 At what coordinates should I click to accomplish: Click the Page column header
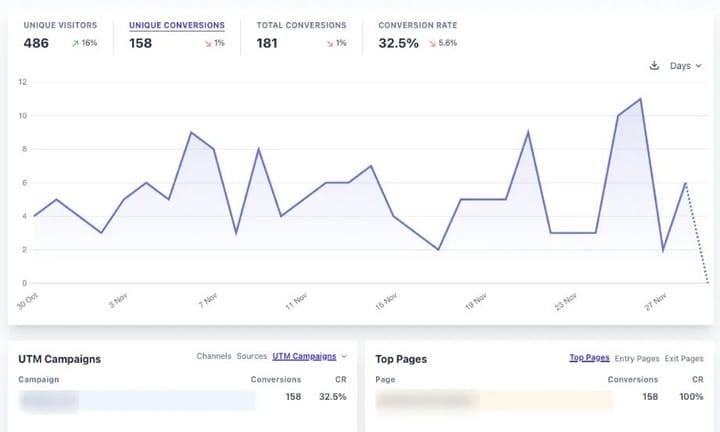click(x=385, y=380)
